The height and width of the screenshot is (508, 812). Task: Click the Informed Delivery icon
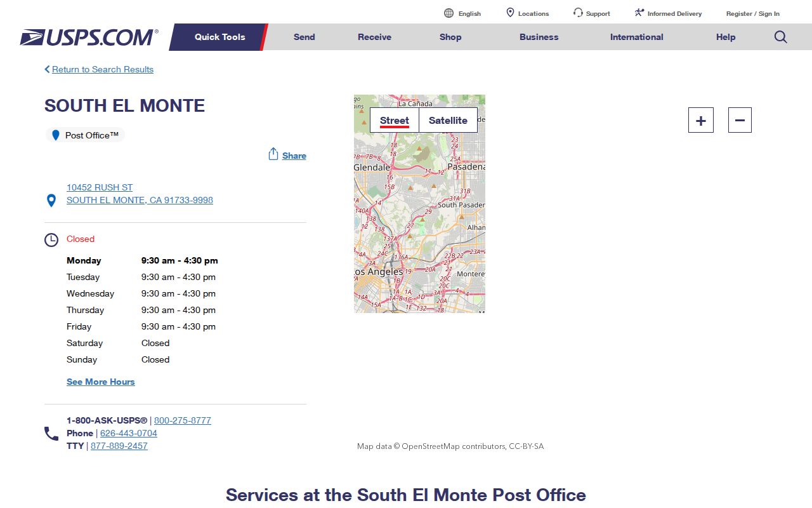click(639, 13)
